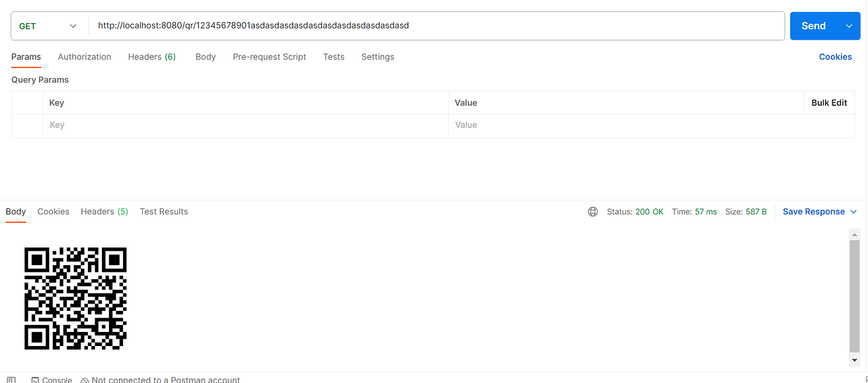This screenshot has width=868, height=383.
Task: Click the 57 ms response time
Action: point(705,212)
